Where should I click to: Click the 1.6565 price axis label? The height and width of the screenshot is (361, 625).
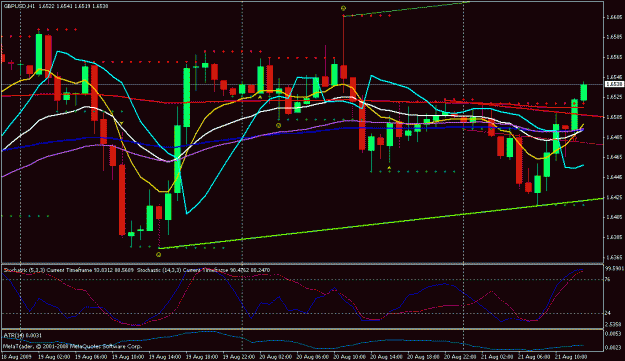click(614, 57)
